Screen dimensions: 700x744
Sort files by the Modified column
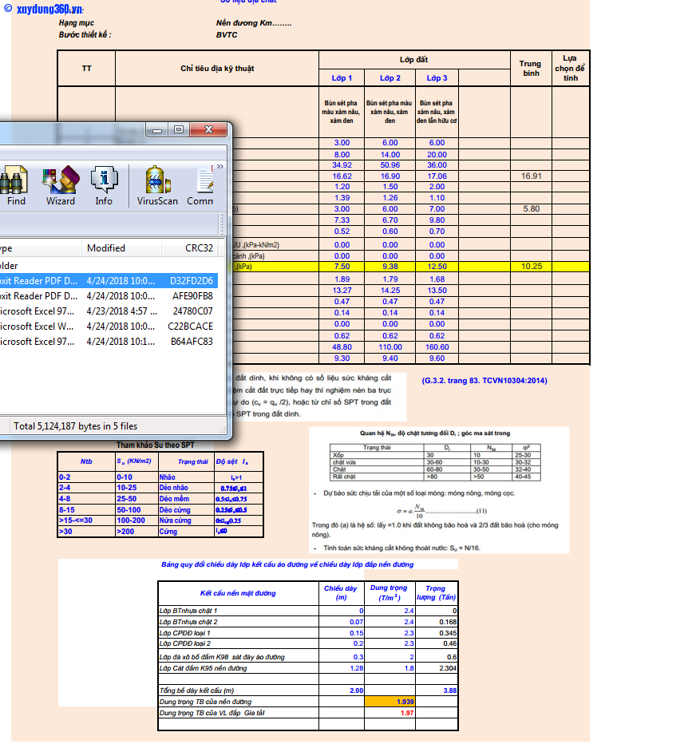click(121, 248)
